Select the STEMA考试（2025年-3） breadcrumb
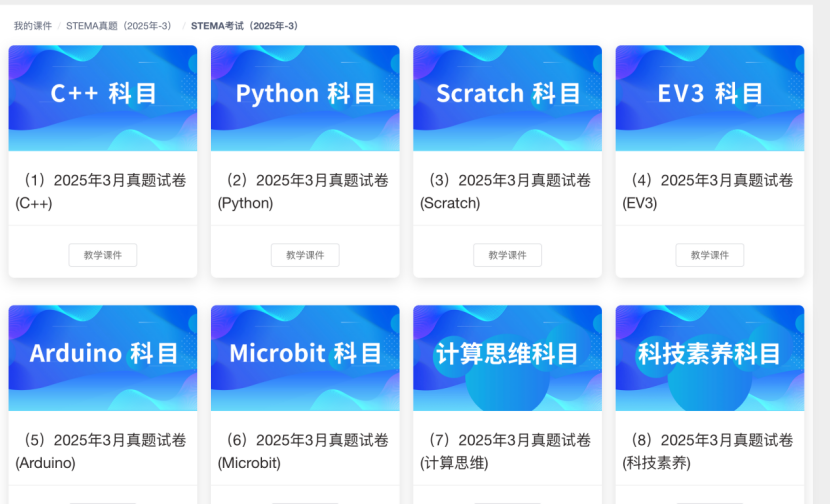 coord(246,26)
